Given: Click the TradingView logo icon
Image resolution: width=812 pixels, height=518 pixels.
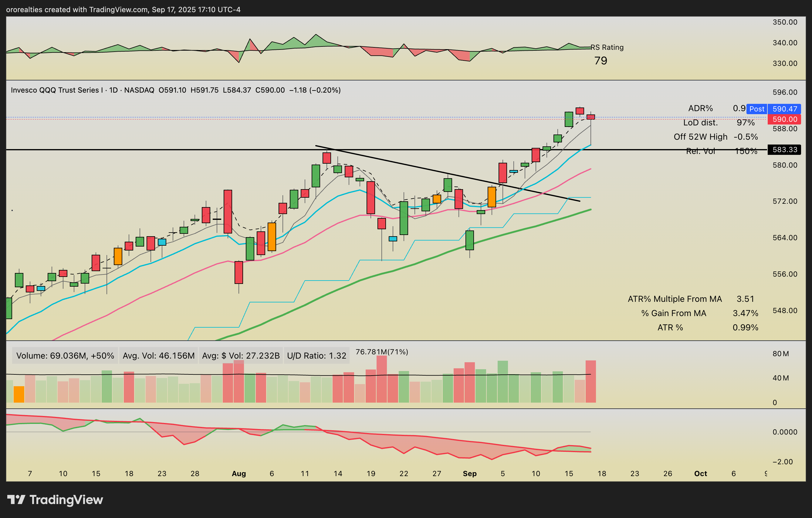Looking at the screenshot, I should tap(16, 499).
